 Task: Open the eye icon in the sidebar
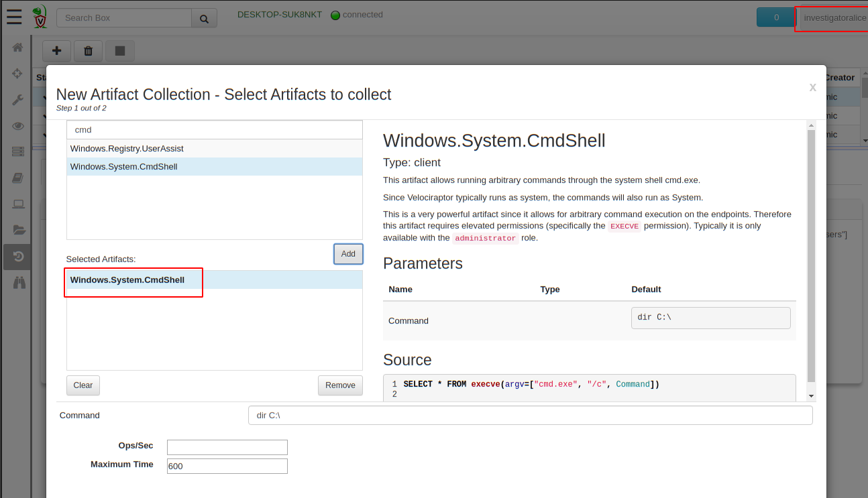[x=17, y=126]
